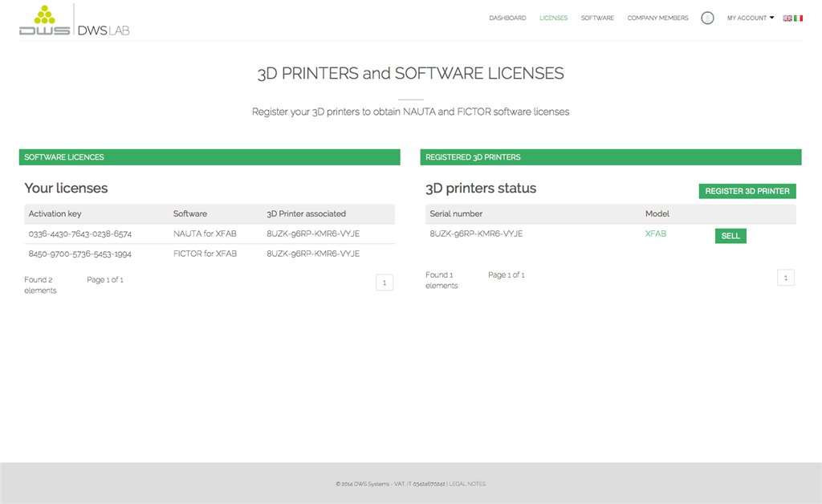Open the Dashboard menu item
The image size is (822, 504).
(507, 18)
